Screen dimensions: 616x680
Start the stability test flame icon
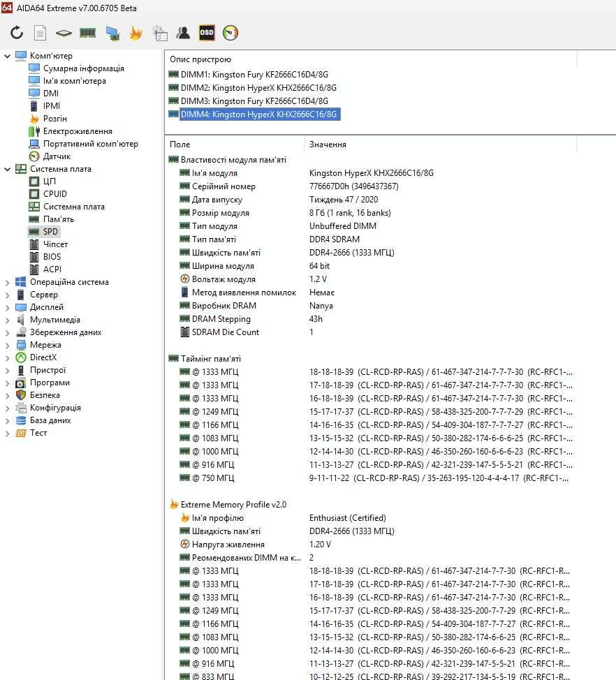(x=135, y=33)
